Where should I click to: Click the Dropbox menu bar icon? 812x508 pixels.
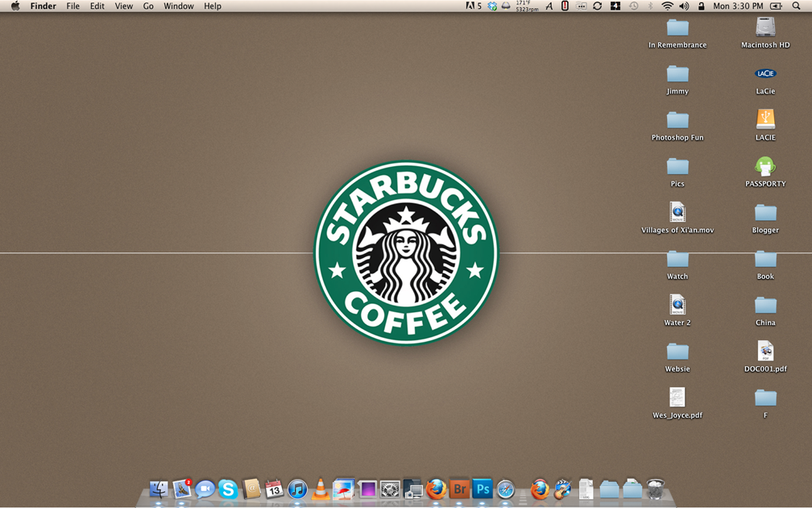tap(492, 6)
